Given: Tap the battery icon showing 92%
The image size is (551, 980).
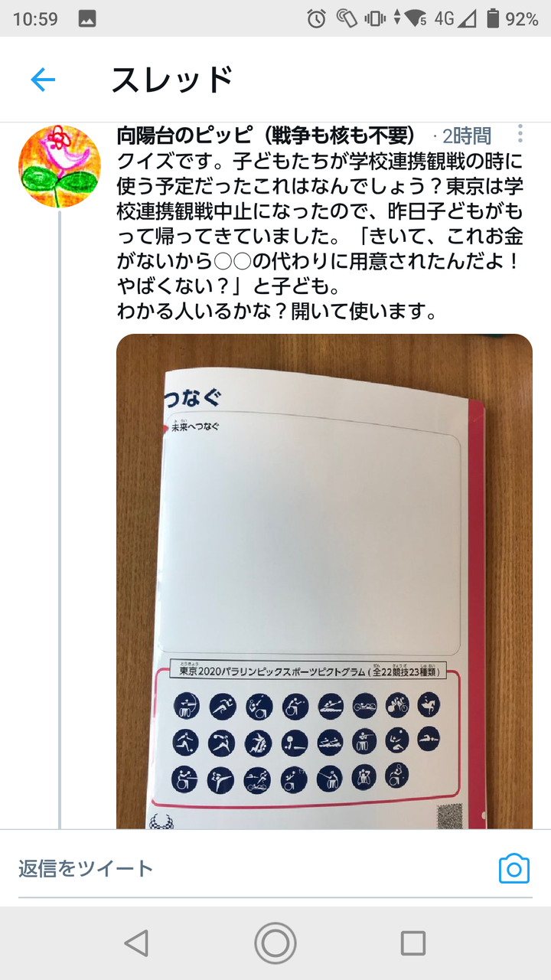Looking at the screenshot, I should point(494,19).
